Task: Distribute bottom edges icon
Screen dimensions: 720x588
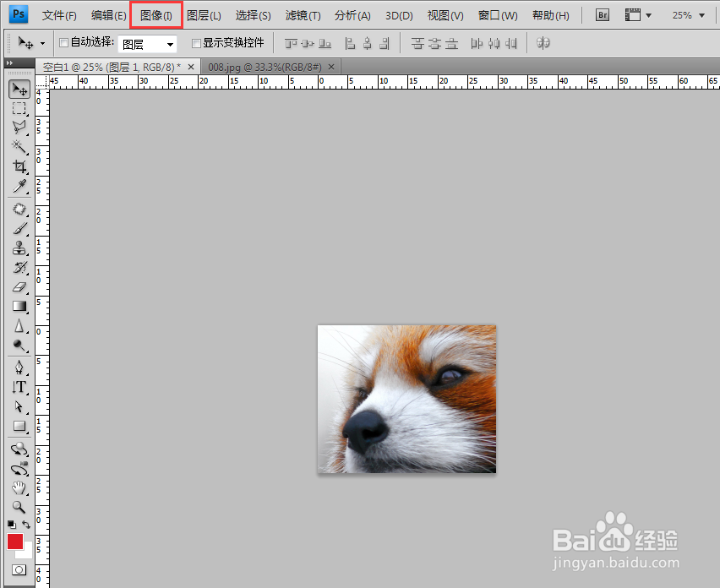Action: [452, 44]
